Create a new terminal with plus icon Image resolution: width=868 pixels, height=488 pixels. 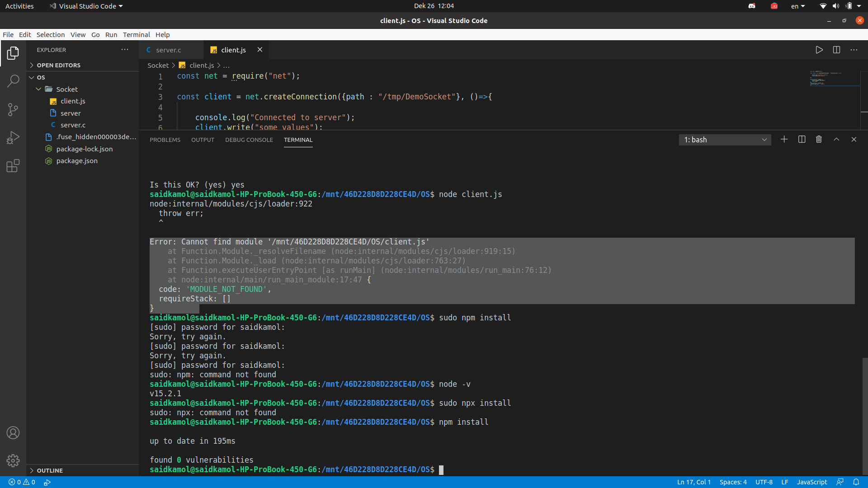click(x=784, y=140)
